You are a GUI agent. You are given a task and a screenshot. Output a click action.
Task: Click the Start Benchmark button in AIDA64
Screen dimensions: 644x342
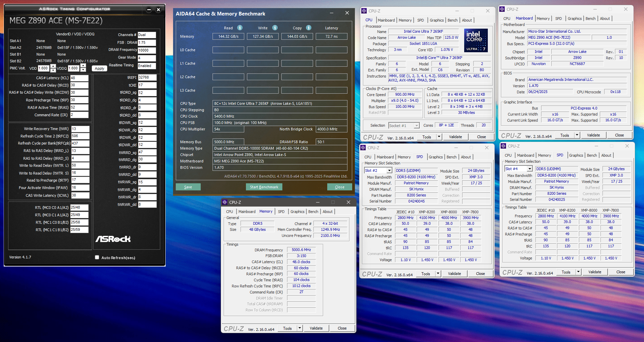[x=264, y=187]
